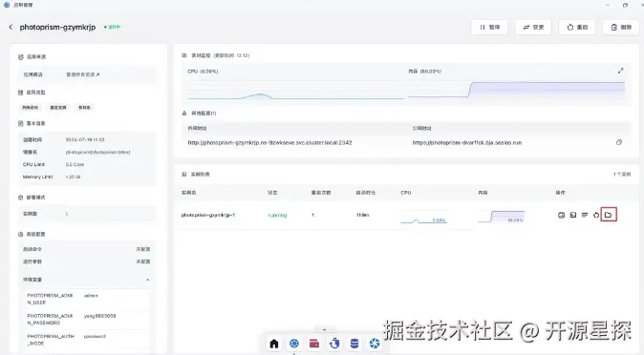Open the terminal for instance photoprism-gzymkrjp-1
The width and height of the screenshot is (644, 355).
[x=573, y=215]
